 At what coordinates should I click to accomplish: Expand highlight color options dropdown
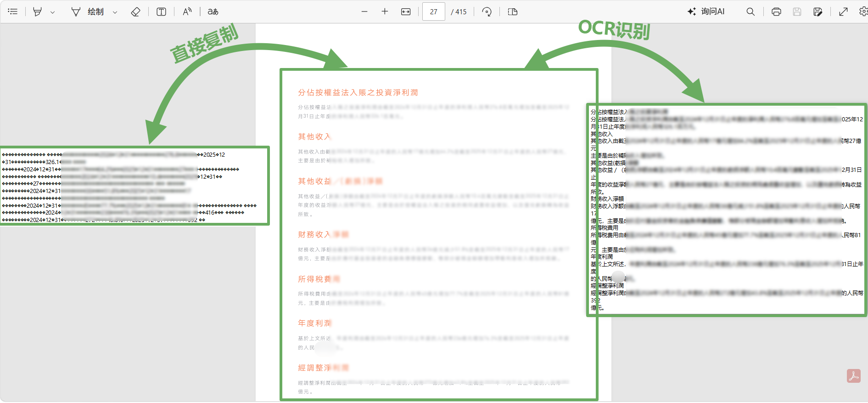pyautogui.click(x=53, y=12)
